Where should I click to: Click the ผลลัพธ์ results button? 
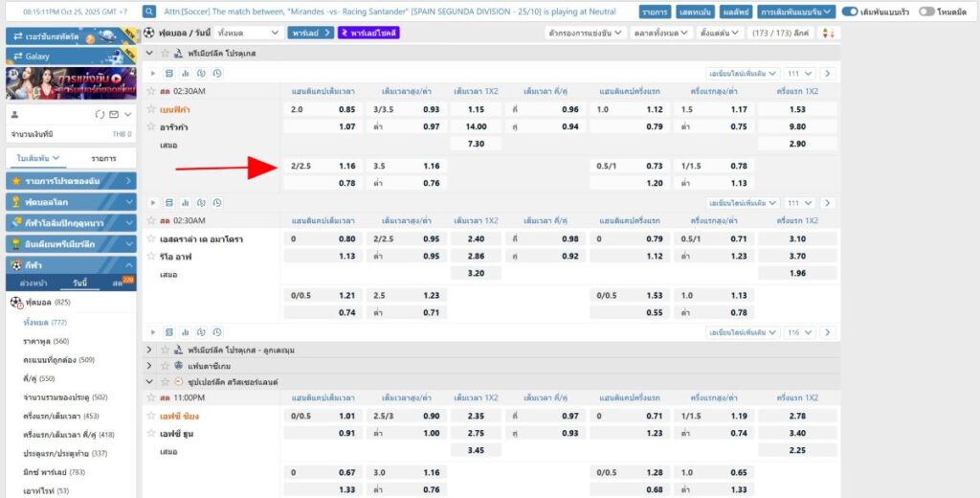(x=734, y=12)
